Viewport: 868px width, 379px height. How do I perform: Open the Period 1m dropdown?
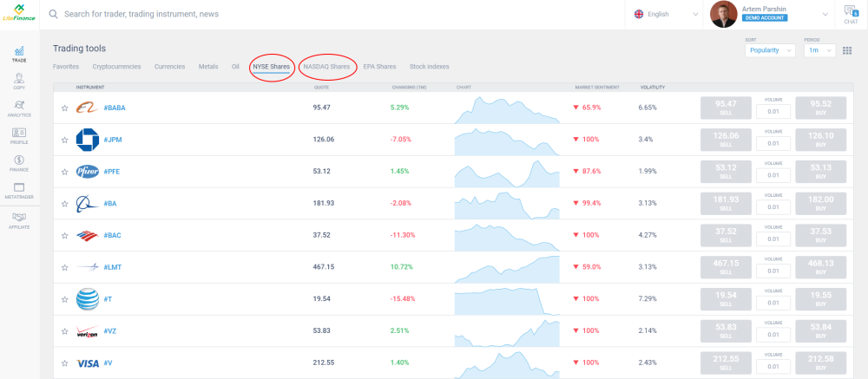coord(820,50)
